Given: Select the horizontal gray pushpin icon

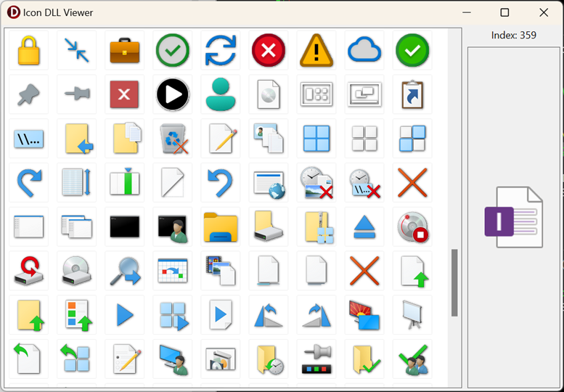Looking at the screenshot, I should tap(77, 94).
